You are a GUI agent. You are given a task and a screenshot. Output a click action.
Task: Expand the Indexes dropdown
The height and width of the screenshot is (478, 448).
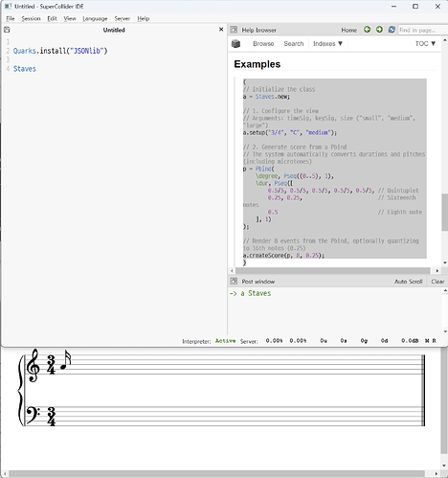327,43
